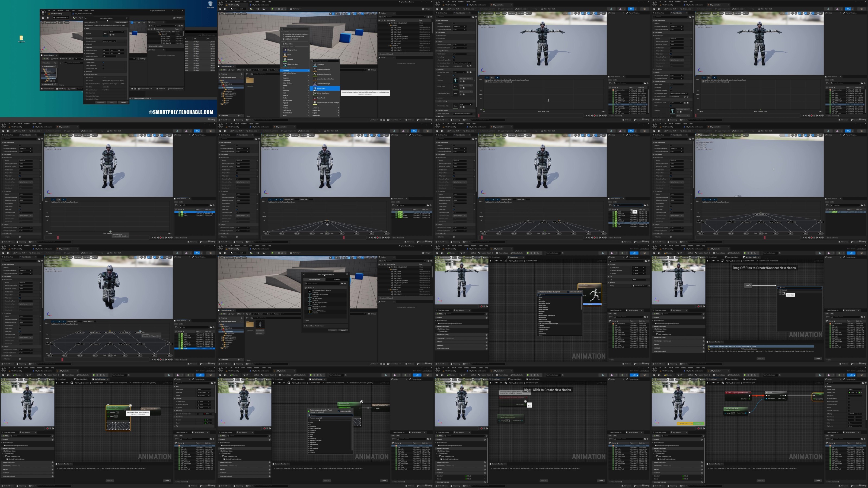Collapse the Mesh section in FBX Import Options
Screen dimensions: 868x488
pyautogui.click(x=85, y=29)
